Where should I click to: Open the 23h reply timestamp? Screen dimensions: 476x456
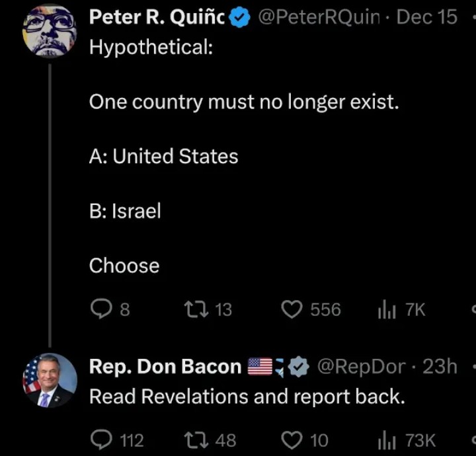point(440,366)
